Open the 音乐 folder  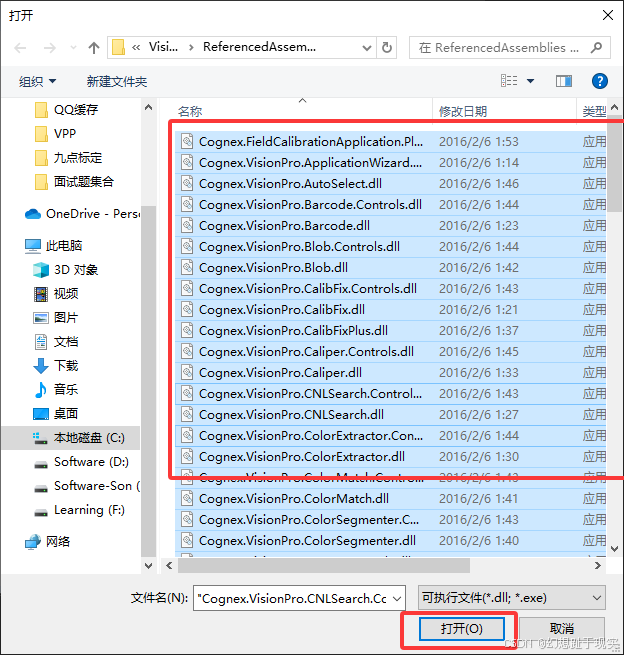[x=56, y=390]
